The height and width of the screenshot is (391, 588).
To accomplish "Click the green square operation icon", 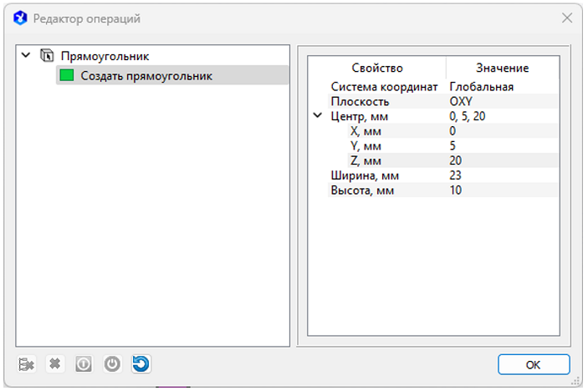I will click(x=66, y=76).
